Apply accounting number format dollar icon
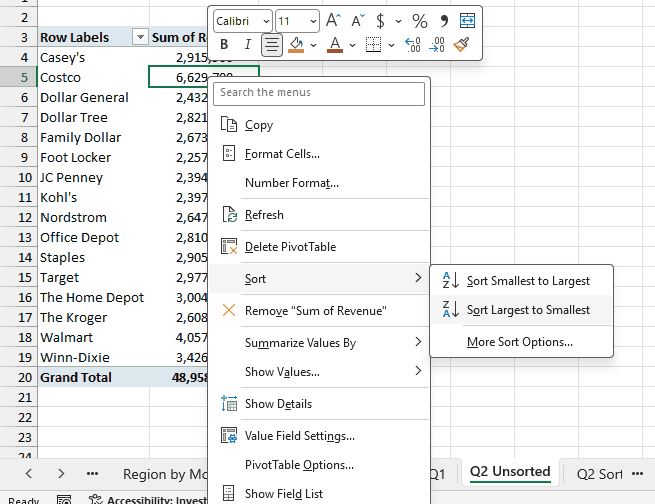The width and height of the screenshot is (655, 504). click(x=380, y=20)
